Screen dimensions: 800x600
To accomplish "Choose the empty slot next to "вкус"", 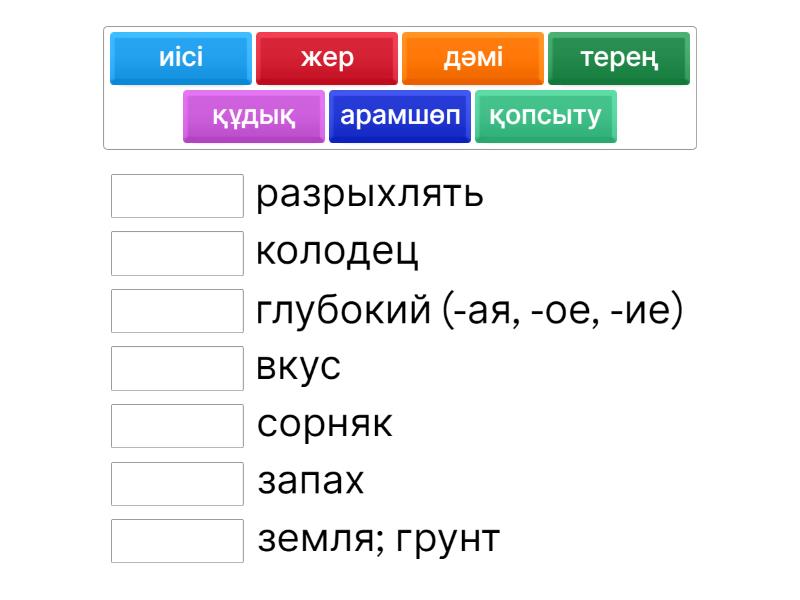I will [178, 368].
